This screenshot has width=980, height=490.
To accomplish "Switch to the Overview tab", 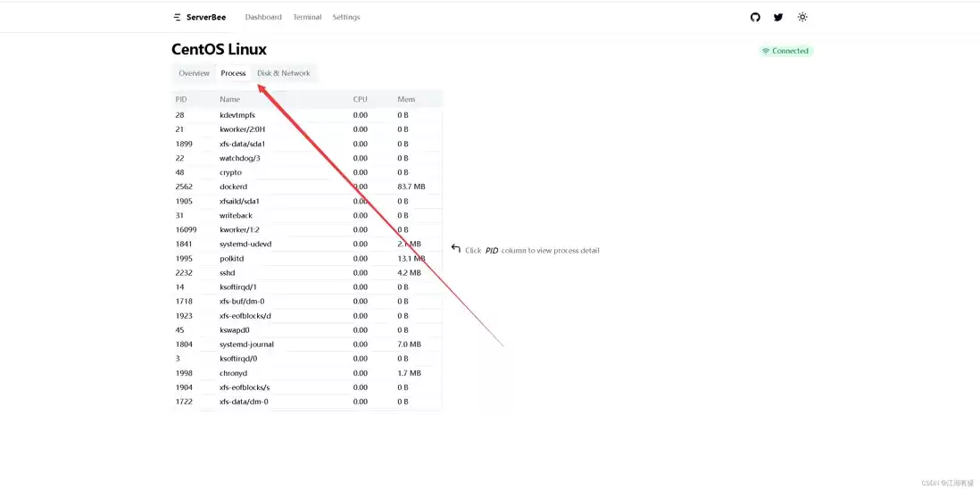I will click(x=194, y=73).
